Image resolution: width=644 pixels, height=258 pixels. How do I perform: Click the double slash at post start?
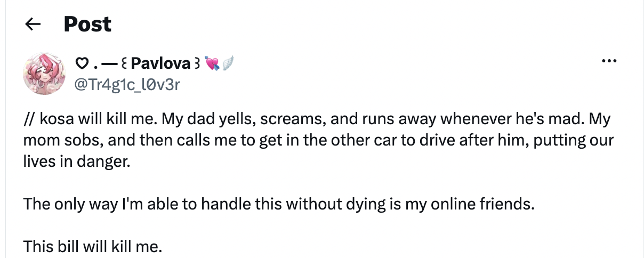29,118
